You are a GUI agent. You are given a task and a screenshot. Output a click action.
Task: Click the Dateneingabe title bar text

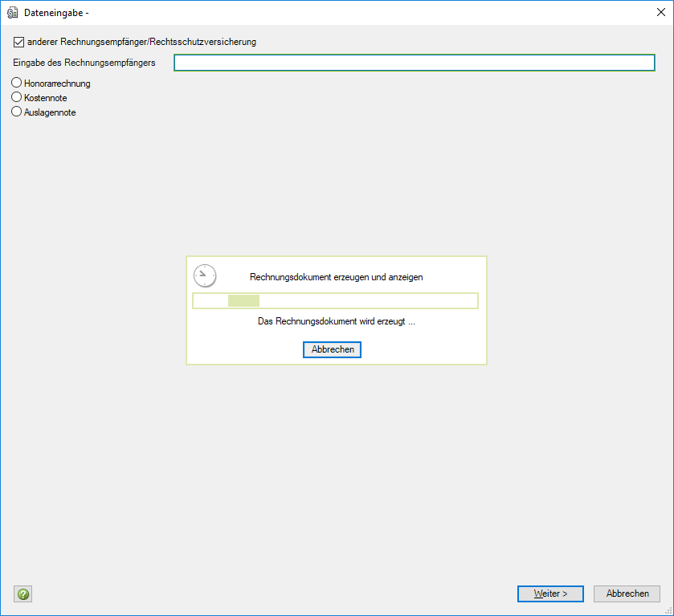56,12
